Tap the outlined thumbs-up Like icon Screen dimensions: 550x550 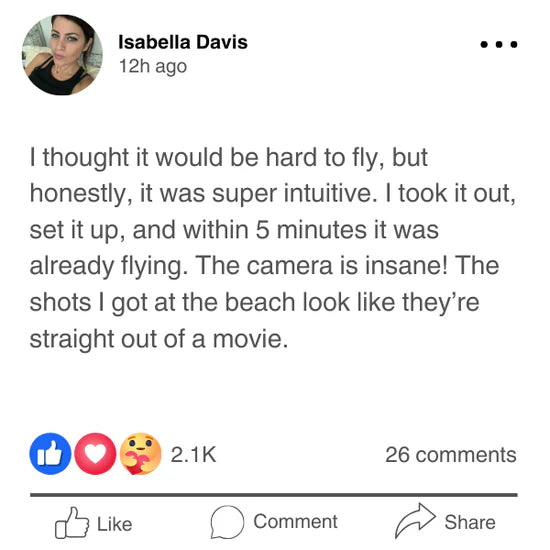click(x=72, y=523)
